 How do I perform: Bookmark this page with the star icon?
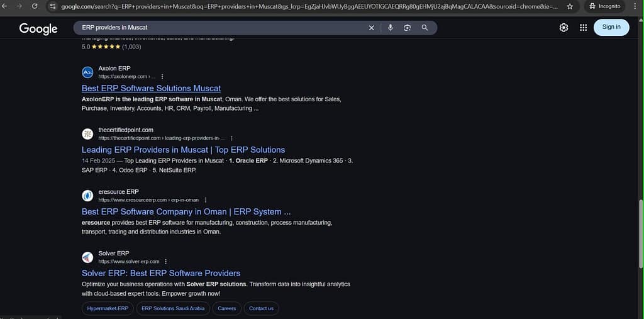[x=570, y=6]
